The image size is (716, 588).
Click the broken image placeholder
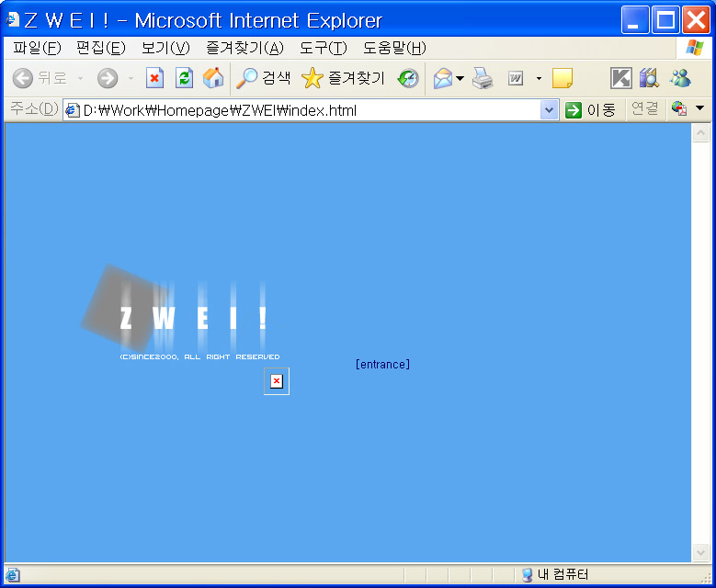(277, 381)
